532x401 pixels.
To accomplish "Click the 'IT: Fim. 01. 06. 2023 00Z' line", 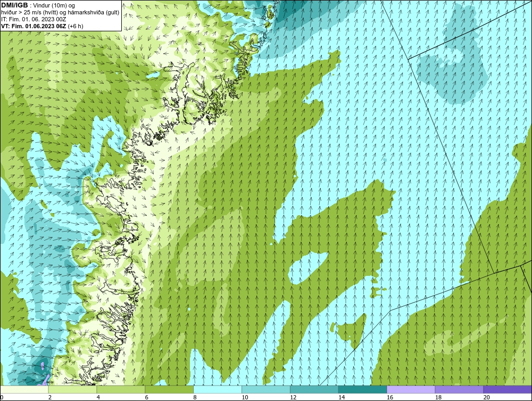I will [x=34, y=19].
